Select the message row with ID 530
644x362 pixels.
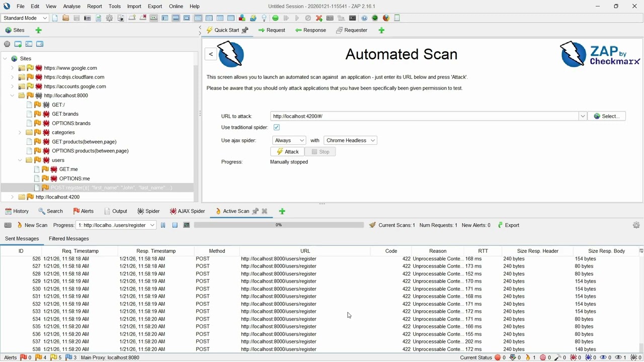tap(320, 289)
